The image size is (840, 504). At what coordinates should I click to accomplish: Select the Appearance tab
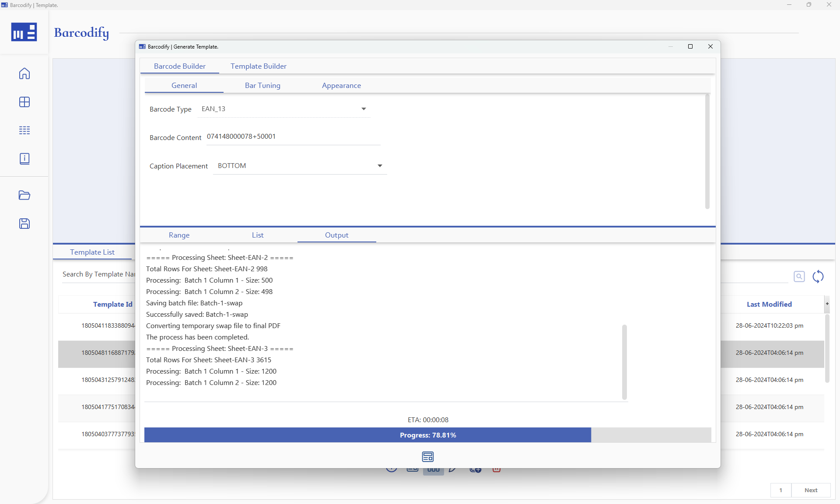[341, 85]
